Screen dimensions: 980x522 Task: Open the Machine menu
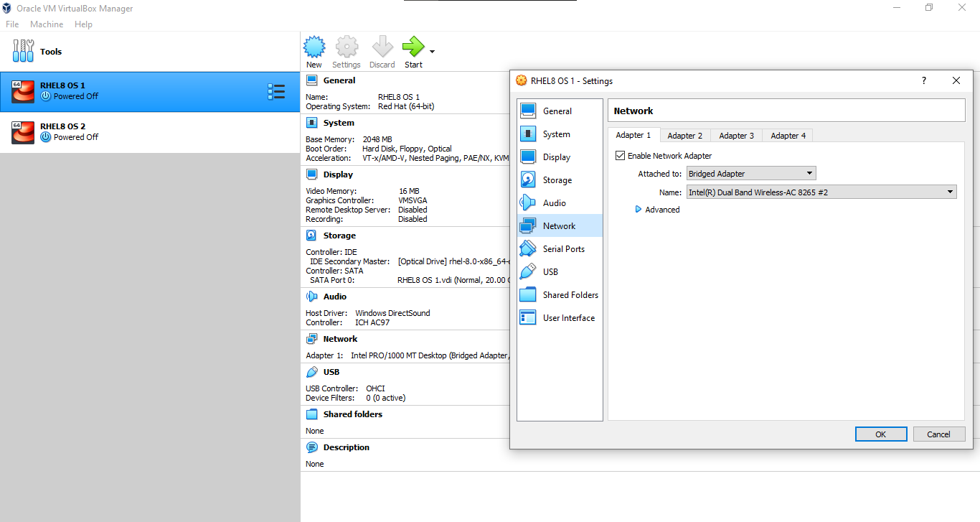point(47,24)
